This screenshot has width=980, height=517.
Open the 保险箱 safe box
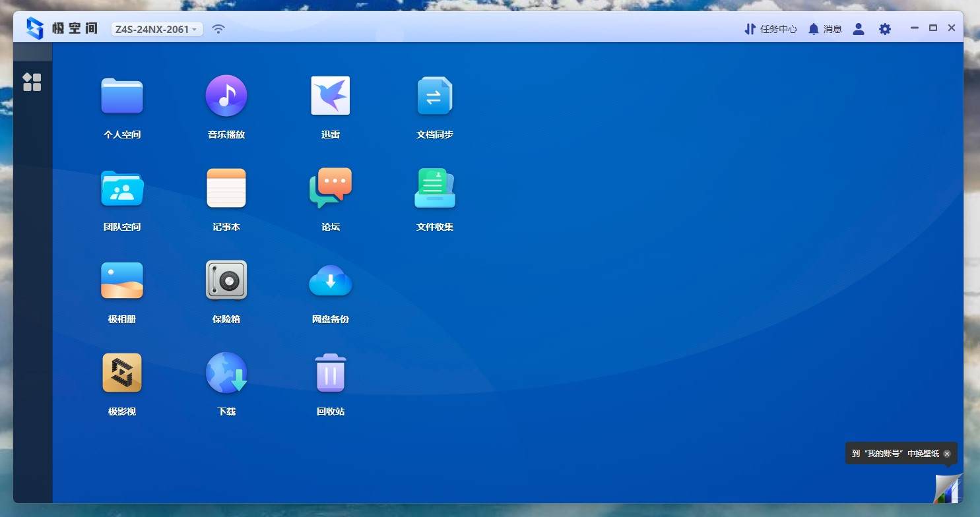tap(226, 281)
